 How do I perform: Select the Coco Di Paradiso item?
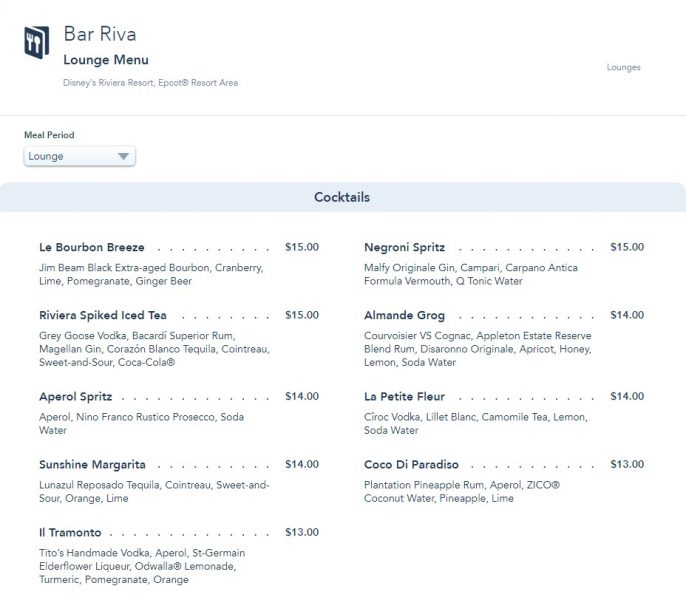(411, 464)
